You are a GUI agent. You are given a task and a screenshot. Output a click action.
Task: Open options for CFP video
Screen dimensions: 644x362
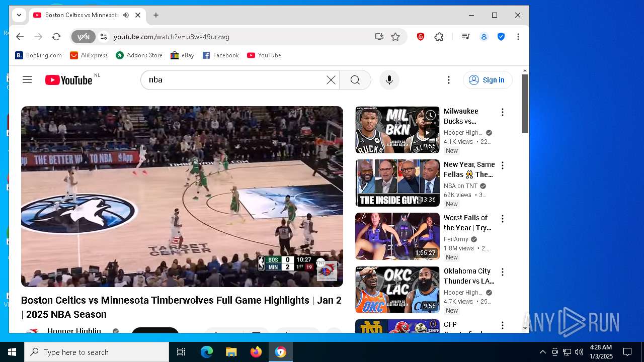point(502,325)
